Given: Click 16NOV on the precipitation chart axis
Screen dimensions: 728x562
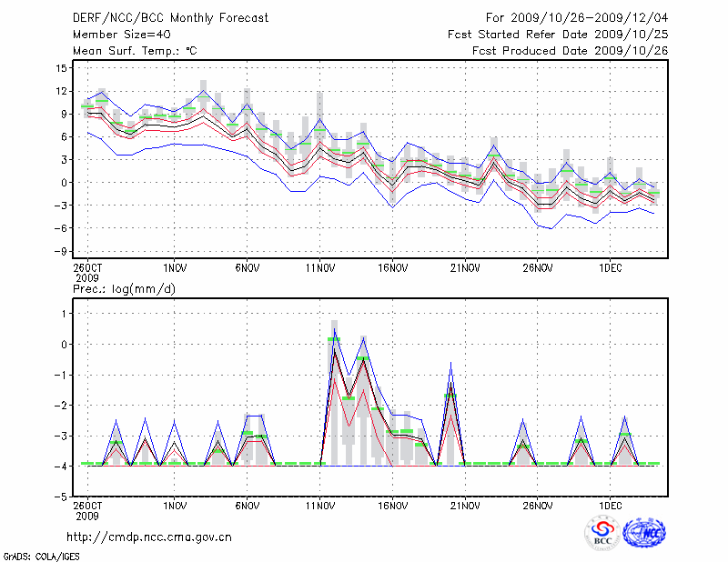Looking at the screenshot, I should [392, 505].
